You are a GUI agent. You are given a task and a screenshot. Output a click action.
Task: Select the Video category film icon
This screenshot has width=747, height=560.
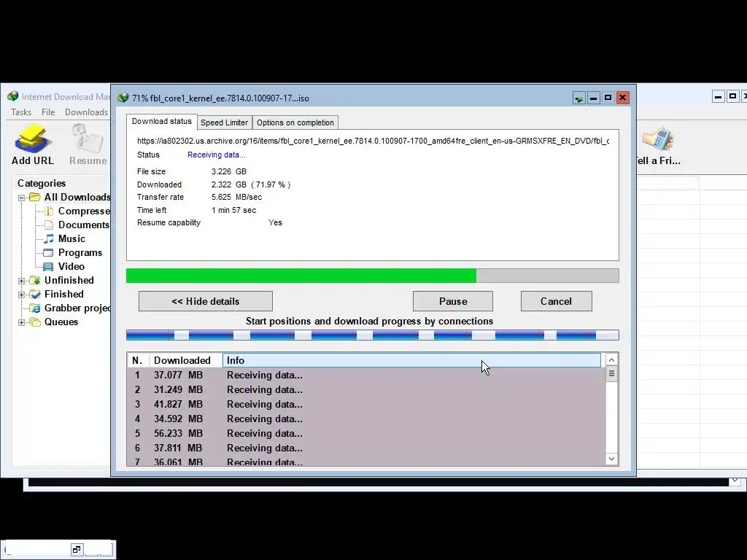pos(48,266)
